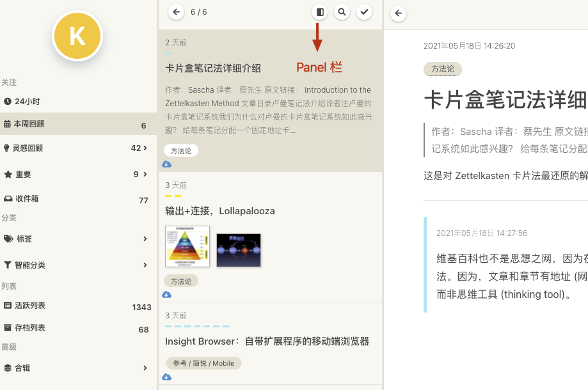The width and height of the screenshot is (588, 390).
Task: Toggle the Panel sidebar layout icon
Action: click(320, 12)
